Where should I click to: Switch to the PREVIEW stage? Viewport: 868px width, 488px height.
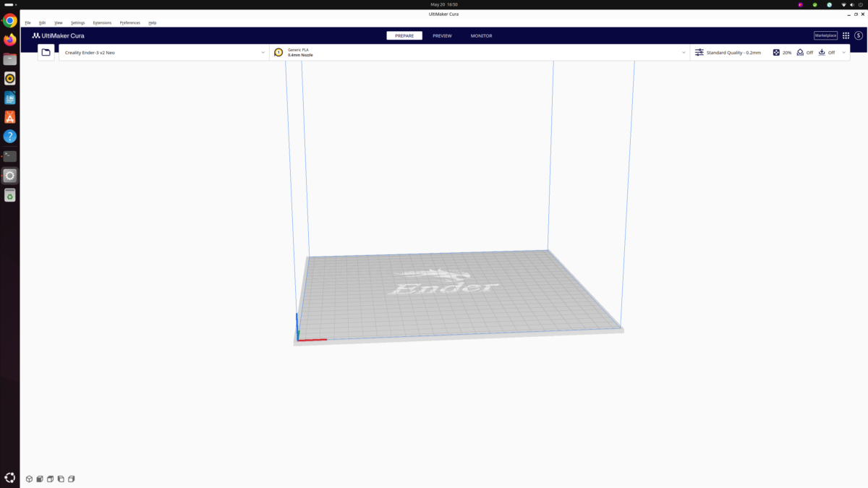click(x=442, y=35)
